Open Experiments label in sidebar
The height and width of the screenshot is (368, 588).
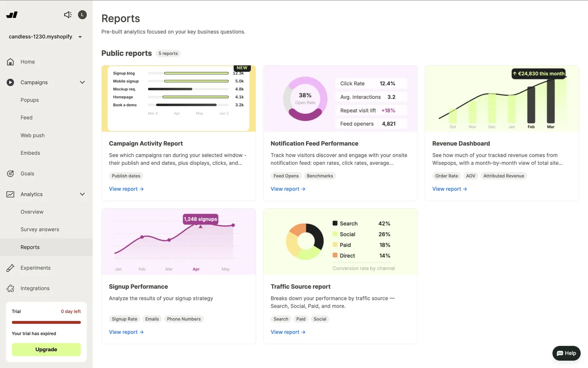click(35, 268)
